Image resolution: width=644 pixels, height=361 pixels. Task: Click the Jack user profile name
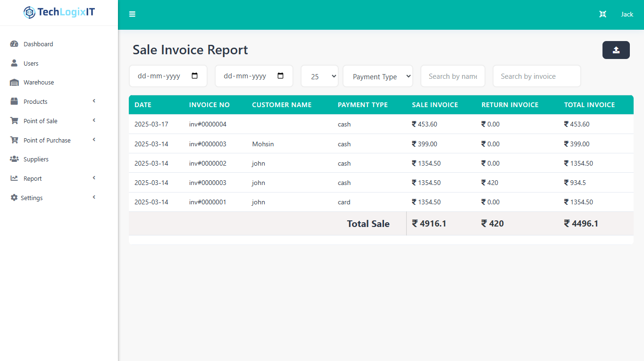point(627,14)
